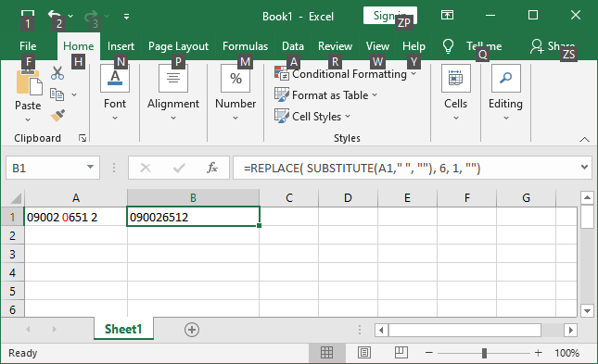Open the View tab

point(377,46)
